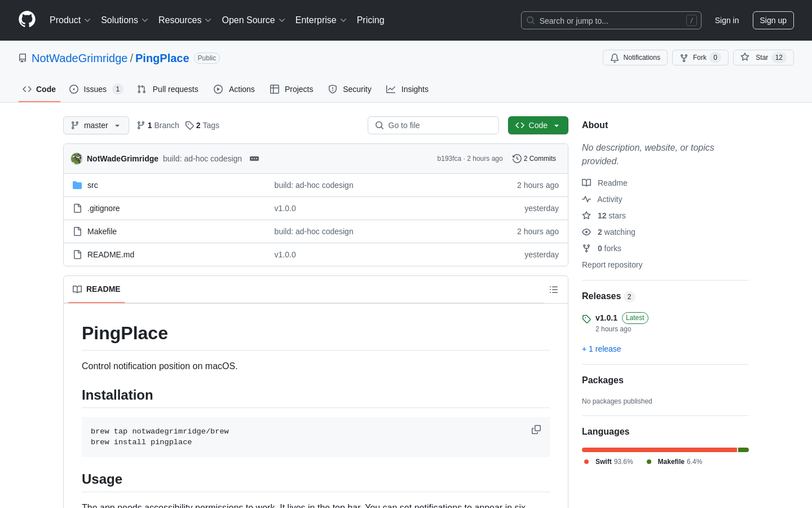Screen dimensions: 812x508
Task: Click the eye icon beside 2 watching
Action: 586,232
